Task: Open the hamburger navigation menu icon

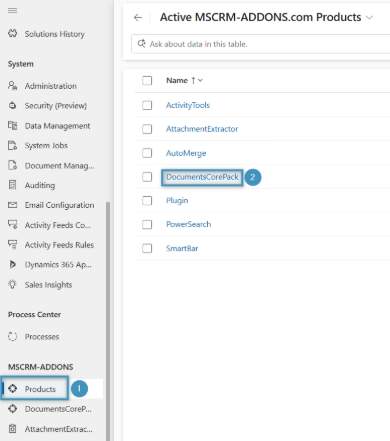Action: [x=12, y=11]
